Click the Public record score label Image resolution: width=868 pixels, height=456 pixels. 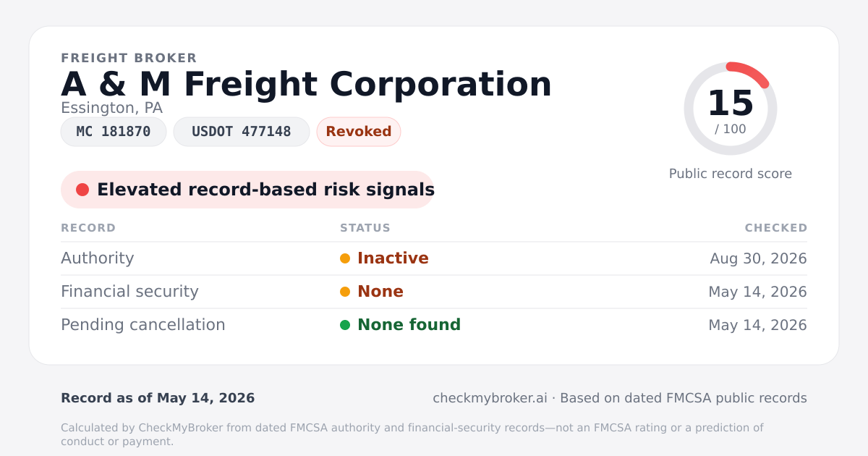(731, 174)
